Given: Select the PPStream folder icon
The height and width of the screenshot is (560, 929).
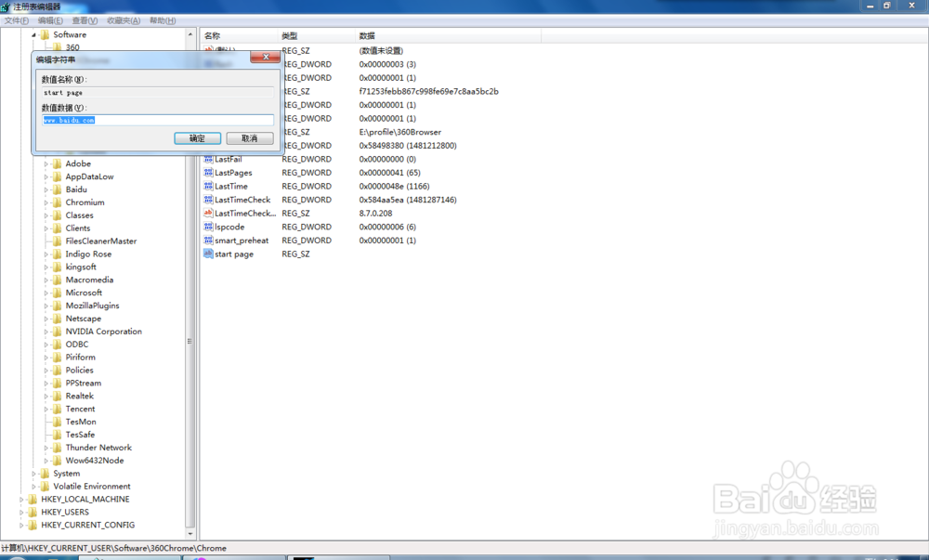Looking at the screenshot, I should click(58, 383).
